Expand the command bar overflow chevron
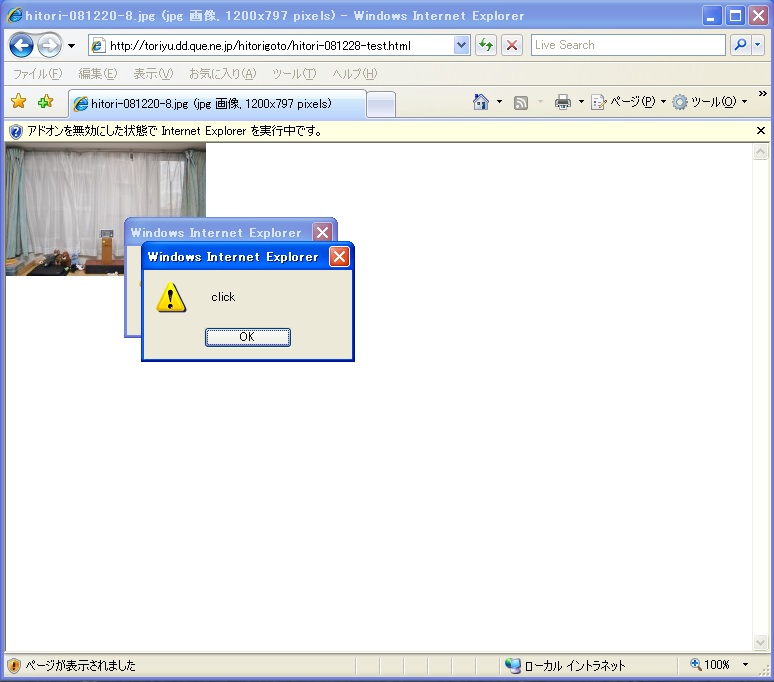774x682 pixels. click(x=763, y=93)
